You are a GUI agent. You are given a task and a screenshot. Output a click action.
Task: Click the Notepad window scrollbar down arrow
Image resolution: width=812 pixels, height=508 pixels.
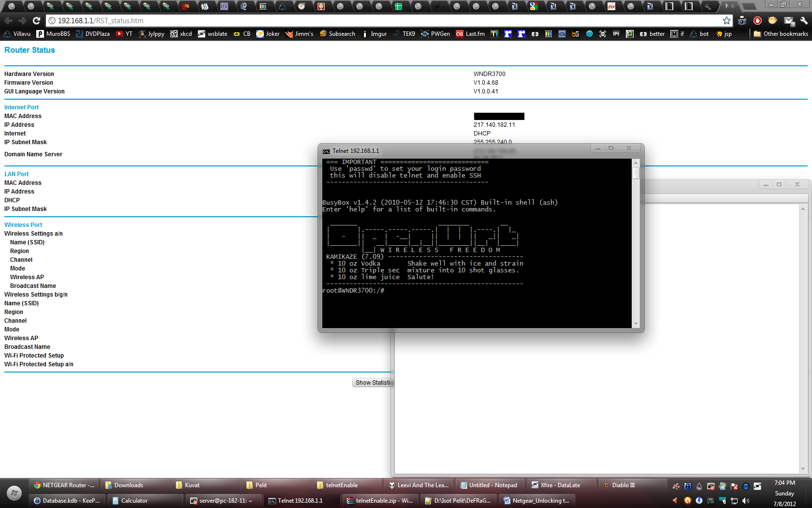point(803,469)
